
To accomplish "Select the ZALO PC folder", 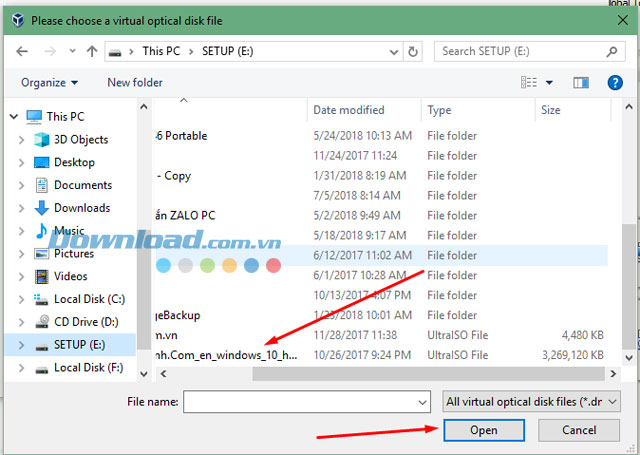I will pyautogui.click(x=186, y=216).
